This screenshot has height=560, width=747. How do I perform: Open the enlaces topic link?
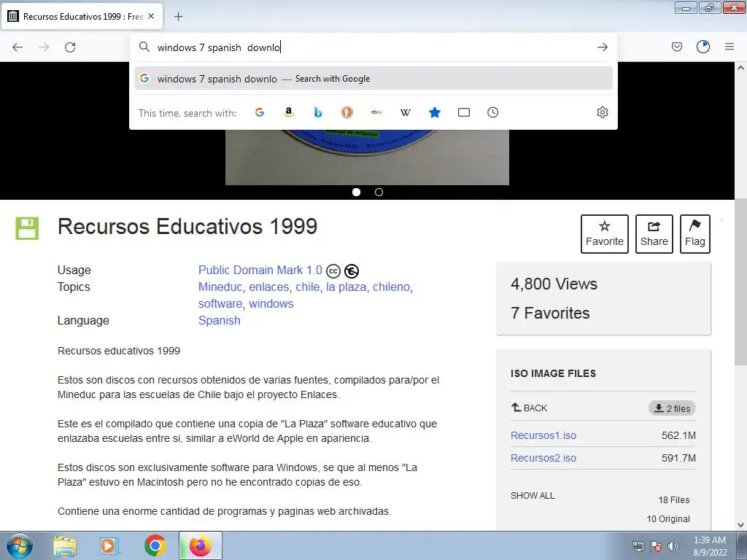click(x=268, y=287)
